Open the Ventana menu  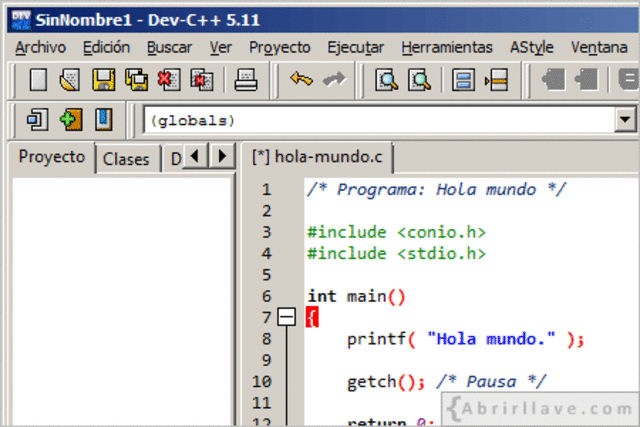pos(599,48)
